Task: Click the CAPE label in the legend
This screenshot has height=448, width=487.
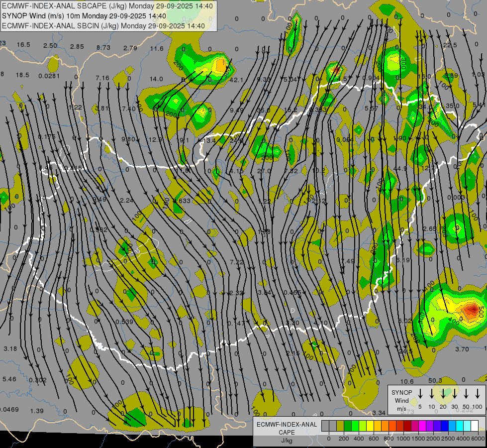Action: click(x=287, y=432)
